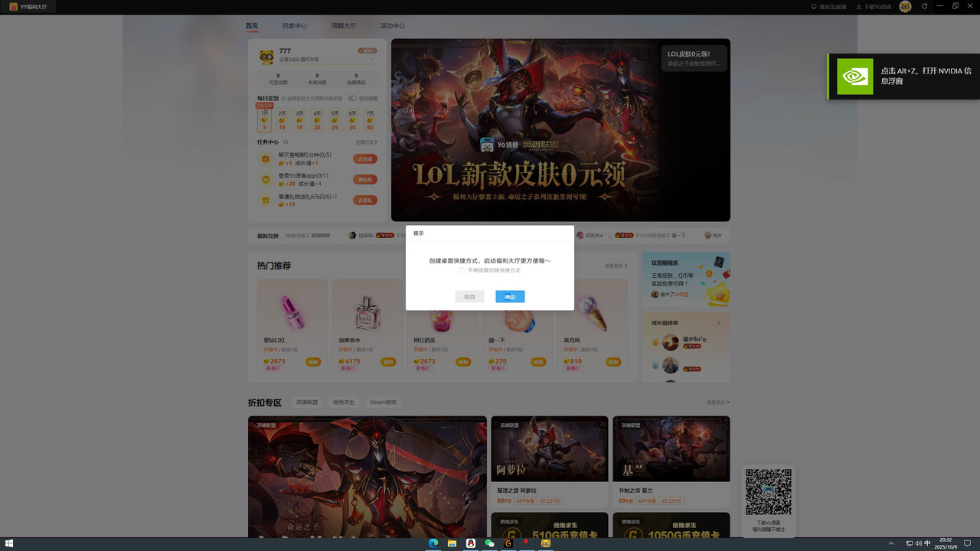
Task: Click the refresh icon in title bar
Action: click(924, 6)
